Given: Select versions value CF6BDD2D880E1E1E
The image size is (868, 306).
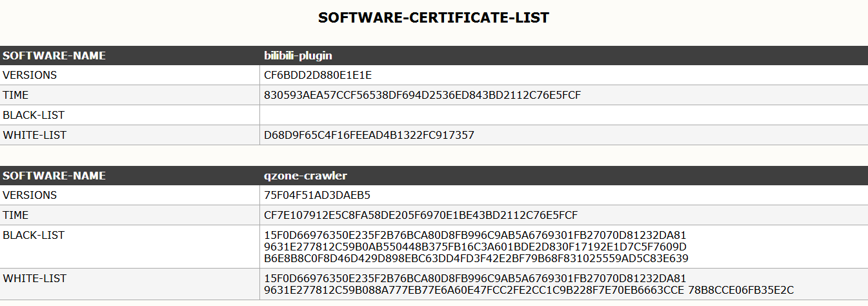Looking at the screenshot, I should (318, 75).
